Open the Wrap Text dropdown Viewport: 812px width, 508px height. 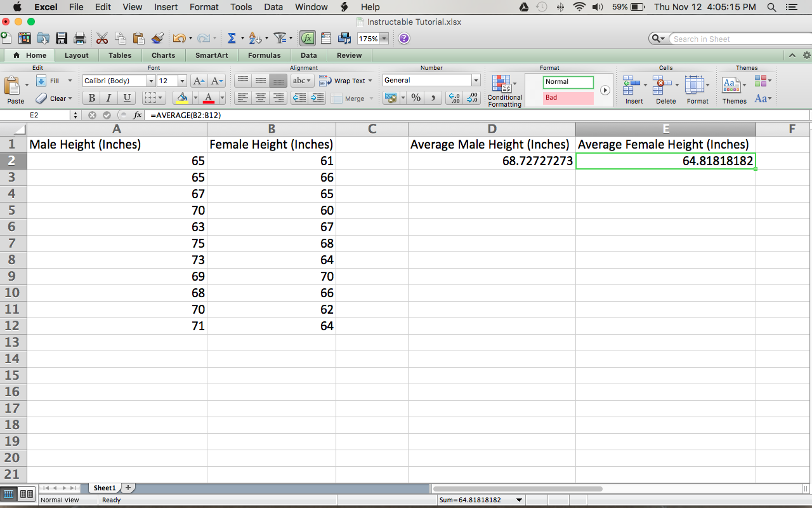coord(370,81)
